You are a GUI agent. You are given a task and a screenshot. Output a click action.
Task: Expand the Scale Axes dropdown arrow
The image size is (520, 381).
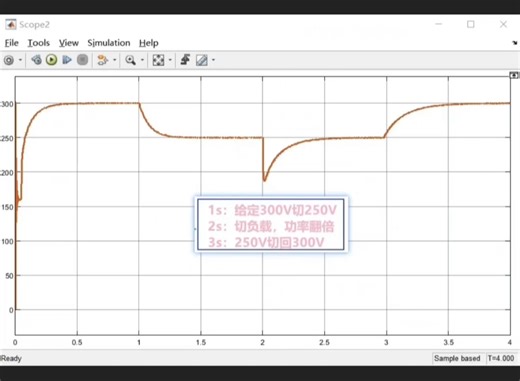tap(170, 60)
